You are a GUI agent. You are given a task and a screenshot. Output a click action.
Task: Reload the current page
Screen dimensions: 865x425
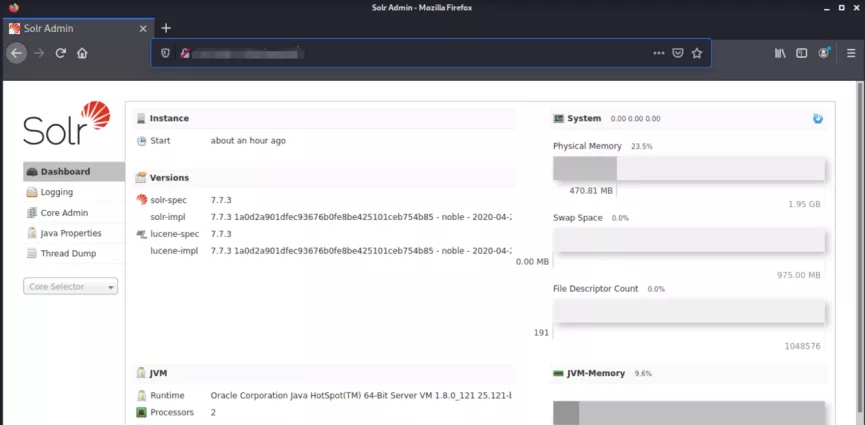(x=61, y=53)
